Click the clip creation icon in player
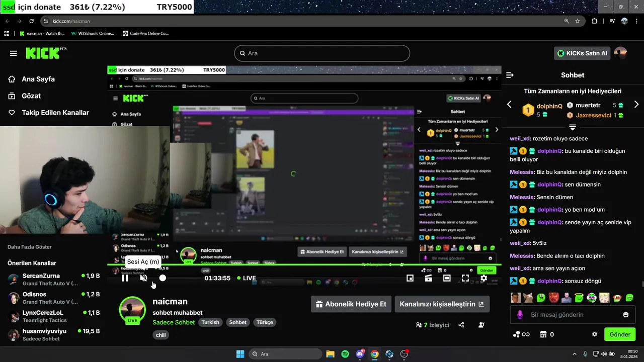 click(x=429, y=278)
